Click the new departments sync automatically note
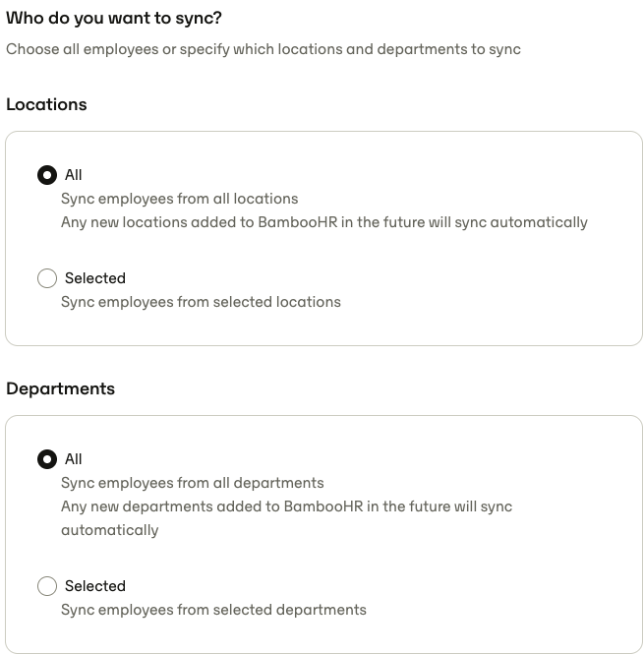This screenshot has height=654, width=644. [x=286, y=518]
